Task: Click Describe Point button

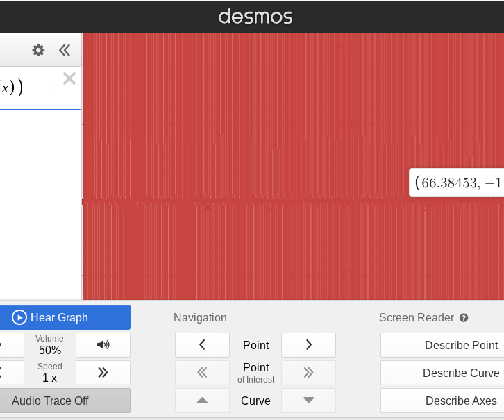Action: pyautogui.click(x=442, y=345)
